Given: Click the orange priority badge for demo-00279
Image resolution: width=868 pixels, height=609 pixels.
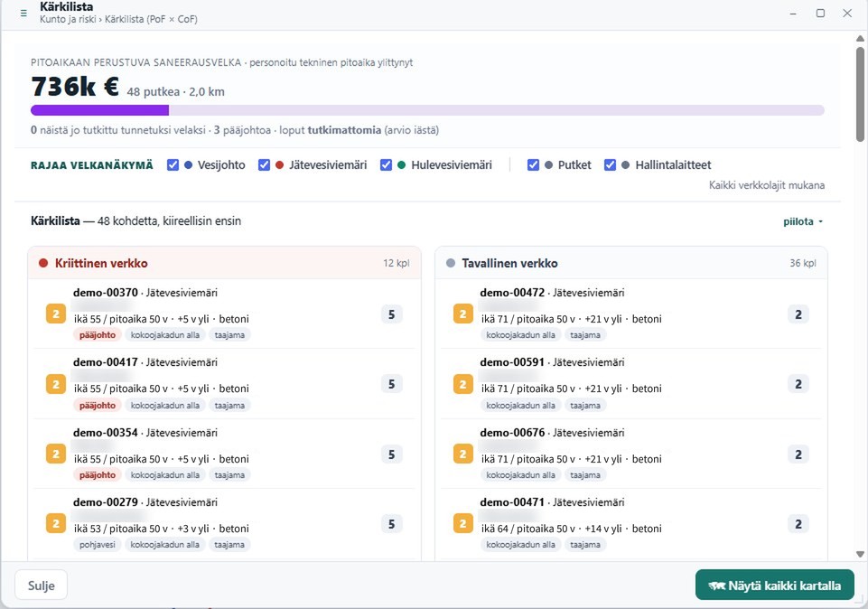Looking at the screenshot, I should pos(56,523).
